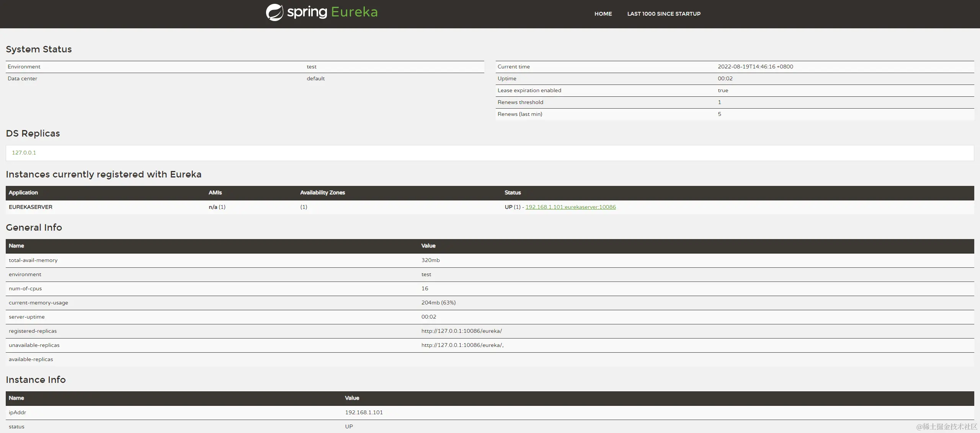Click the EUREKASERVER application name

[x=31, y=207]
